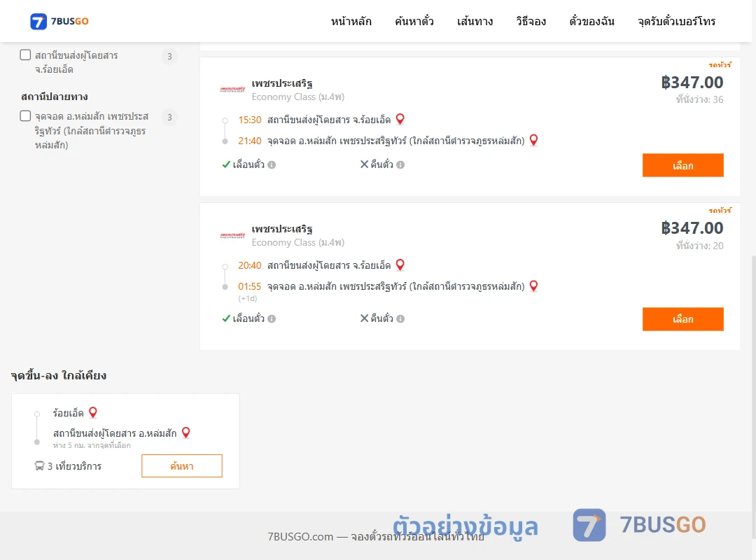Screen dimensions: 756x560
Task: Click info icon beside คืนตั๋ว in 15:30 trip
Action: pos(400,165)
